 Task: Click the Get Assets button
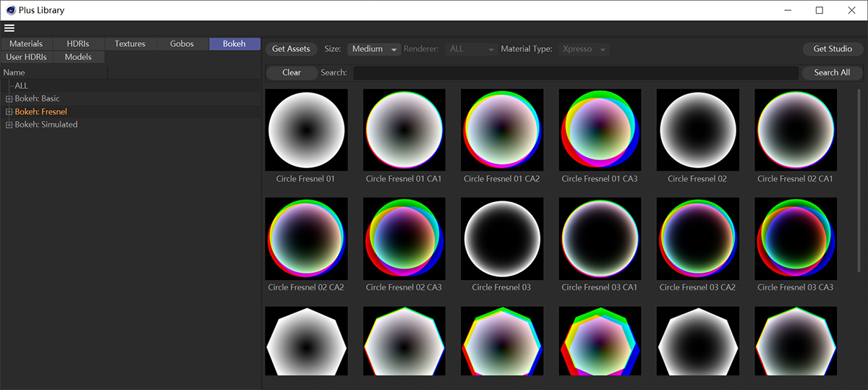click(291, 49)
